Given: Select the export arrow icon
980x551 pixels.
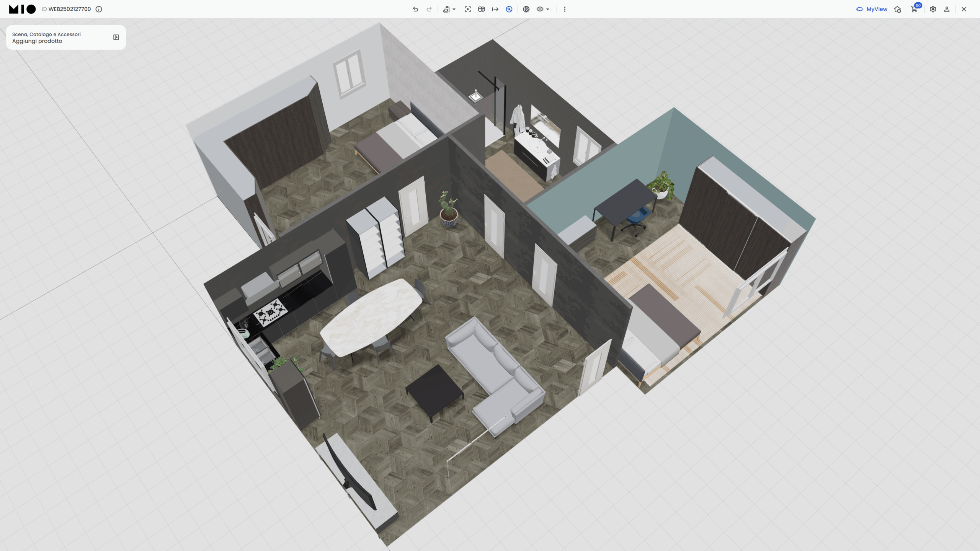Looking at the screenshot, I should click(x=496, y=9).
